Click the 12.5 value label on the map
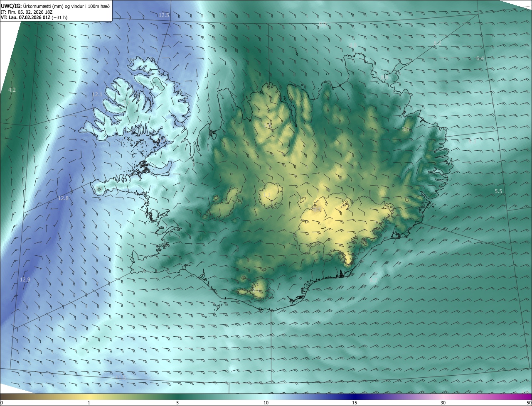 (164, 15)
